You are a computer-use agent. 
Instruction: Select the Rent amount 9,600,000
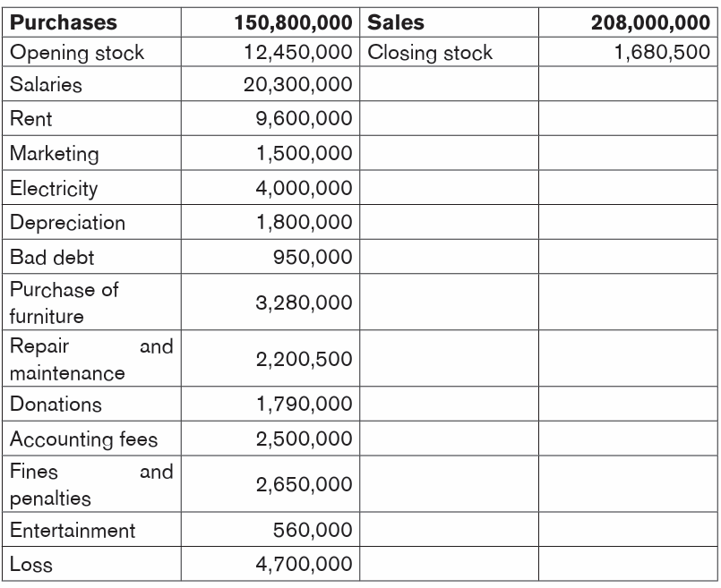pyautogui.click(x=304, y=118)
